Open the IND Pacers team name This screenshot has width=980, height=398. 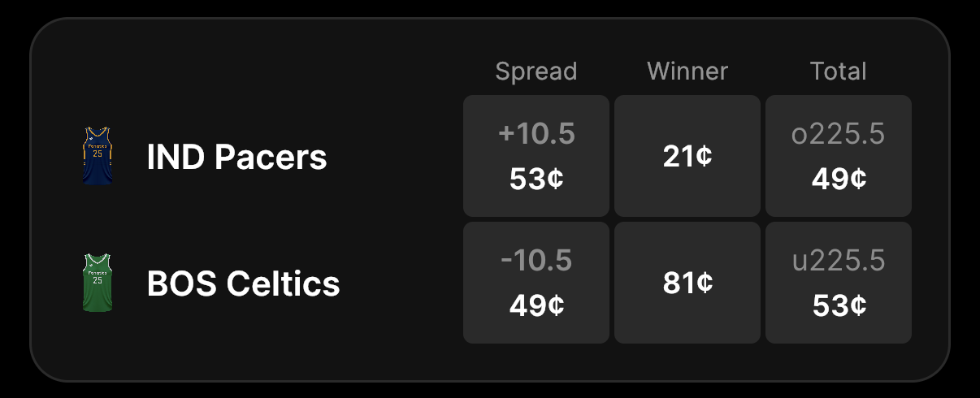click(236, 157)
